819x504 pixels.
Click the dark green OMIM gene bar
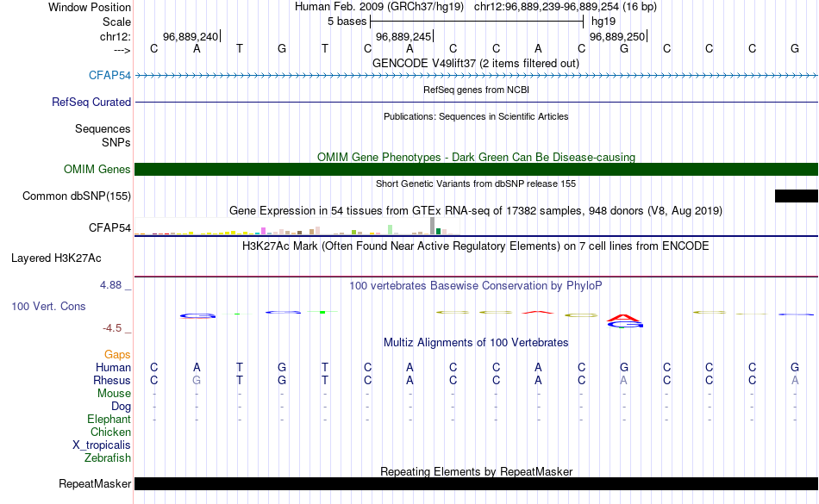point(476,169)
